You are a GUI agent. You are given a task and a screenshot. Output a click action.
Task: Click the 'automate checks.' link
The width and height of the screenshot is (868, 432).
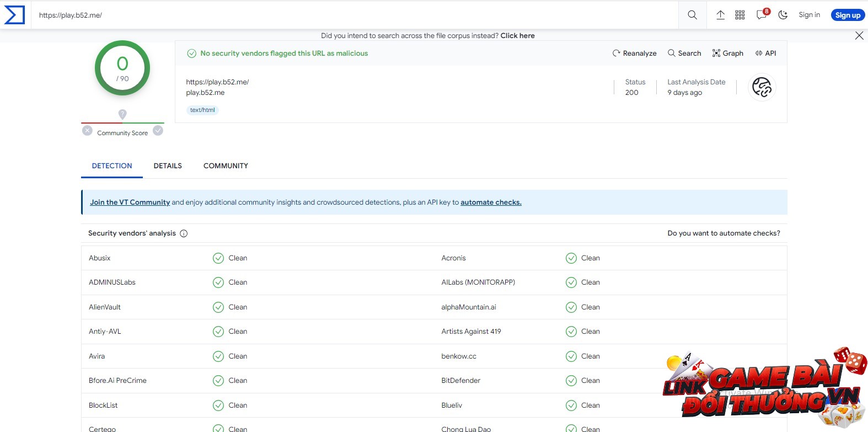coord(491,202)
